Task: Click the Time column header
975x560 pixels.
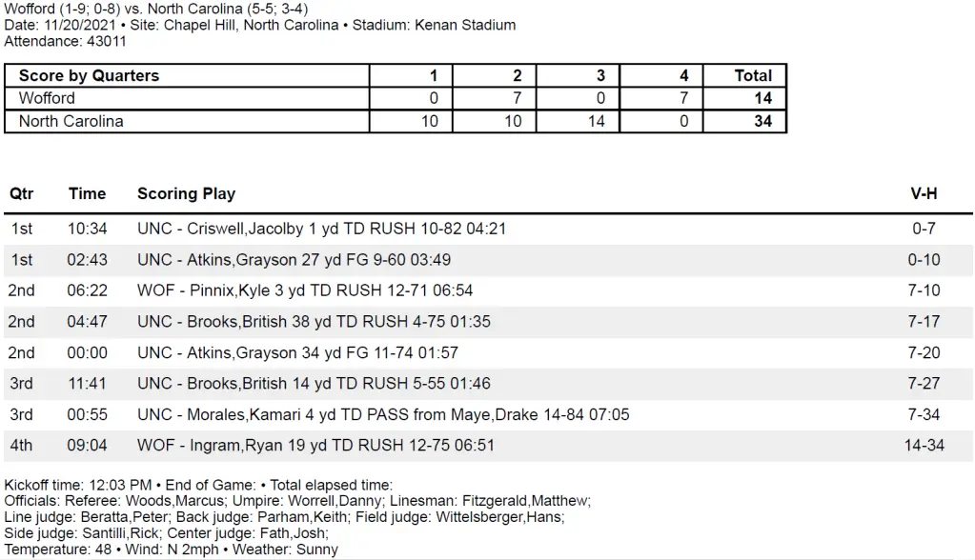Action: click(x=87, y=193)
